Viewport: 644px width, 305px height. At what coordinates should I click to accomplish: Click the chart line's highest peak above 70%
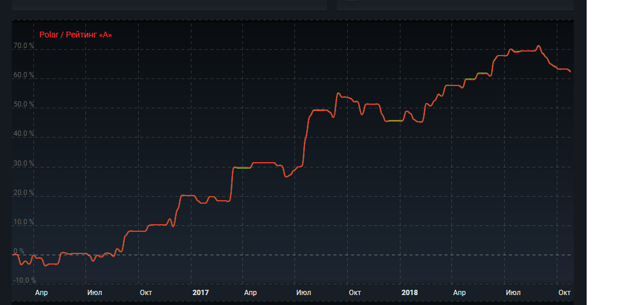539,46
